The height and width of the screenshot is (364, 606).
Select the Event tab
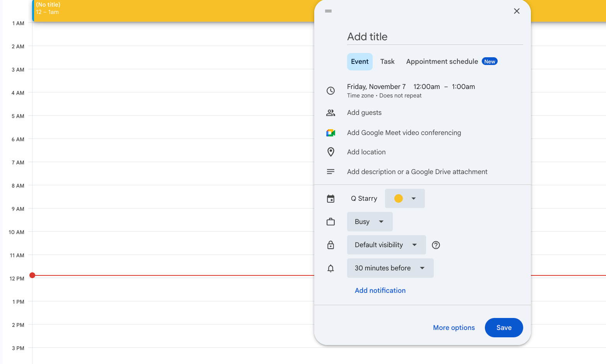(359, 62)
